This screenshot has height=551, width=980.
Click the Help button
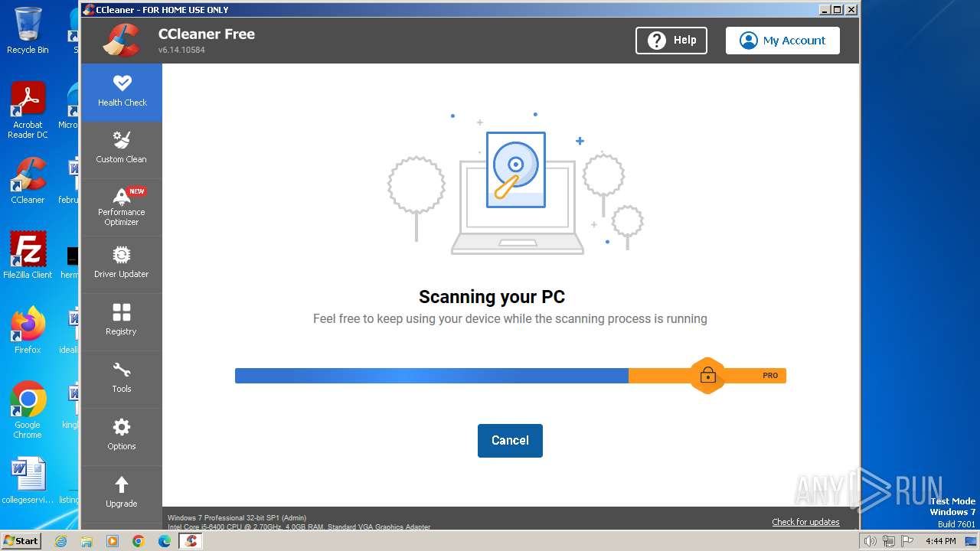point(671,41)
